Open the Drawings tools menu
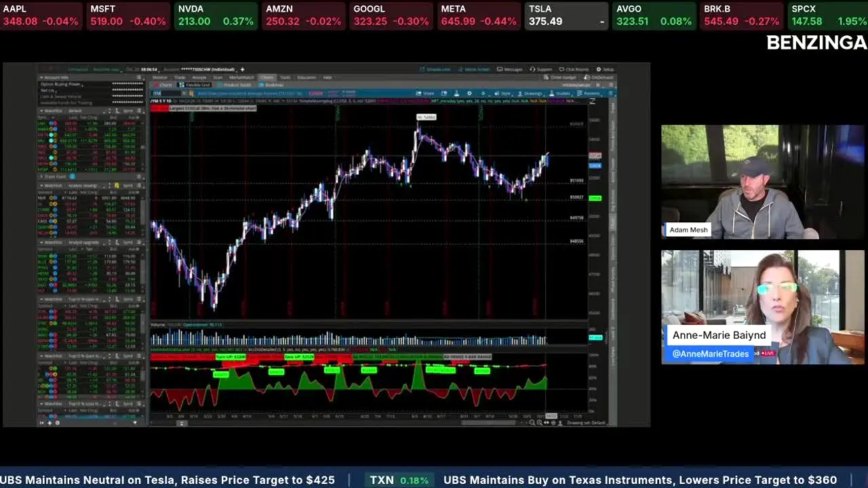The height and width of the screenshot is (488, 868). [530, 94]
